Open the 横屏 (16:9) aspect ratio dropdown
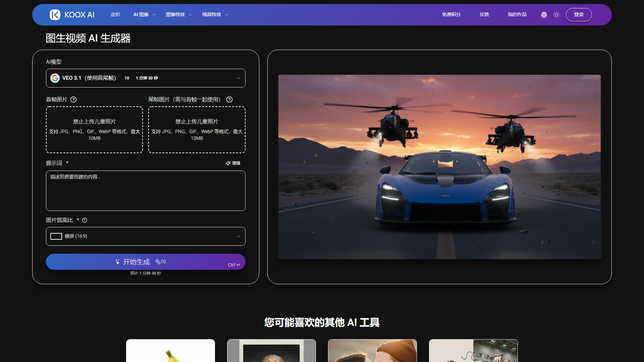The width and height of the screenshot is (644, 362). 146,236
